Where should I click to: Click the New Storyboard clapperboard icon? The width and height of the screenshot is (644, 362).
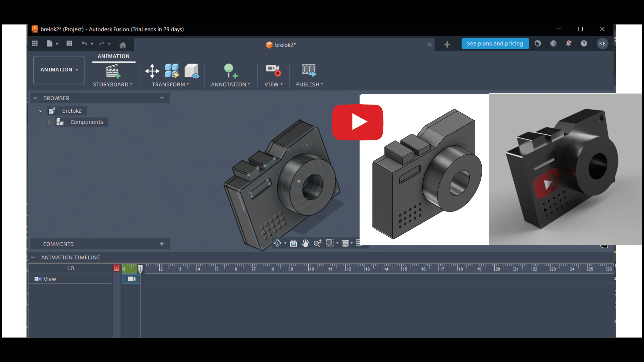[x=113, y=71]
